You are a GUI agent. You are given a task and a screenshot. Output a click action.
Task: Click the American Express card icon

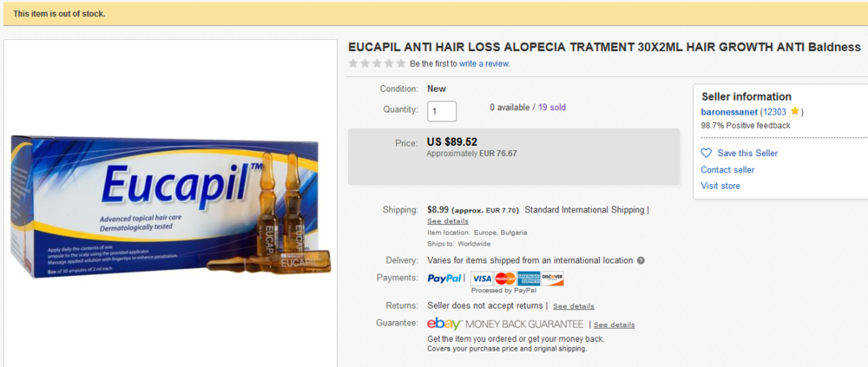[x=529, y=279]
